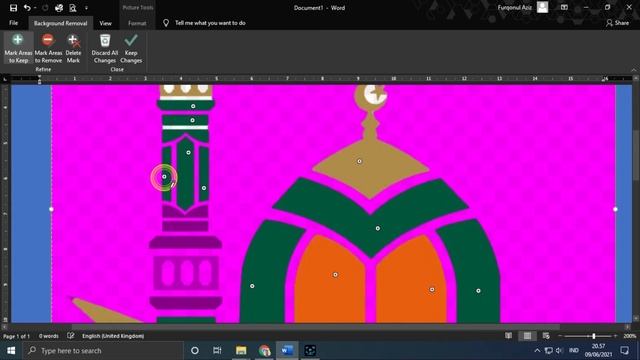The width and height of the screenshot is (640, 360).
Task: Save the document from quick access toolbar
Action: point(13,8)
